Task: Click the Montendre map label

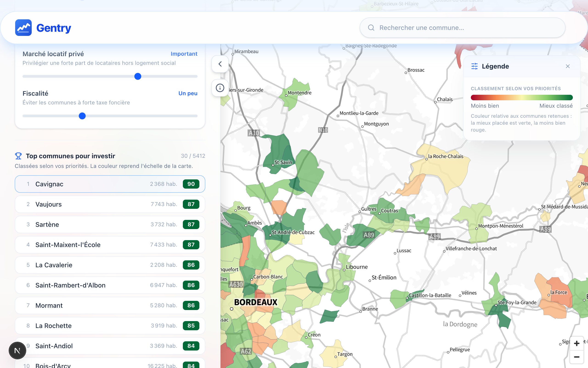Action: (300, 93)
